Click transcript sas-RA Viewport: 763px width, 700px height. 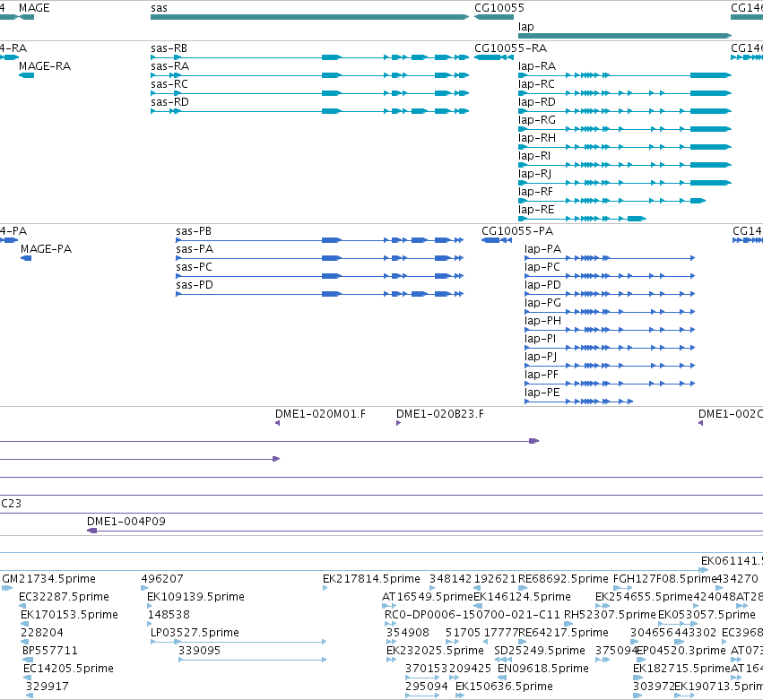pos(309,75)
